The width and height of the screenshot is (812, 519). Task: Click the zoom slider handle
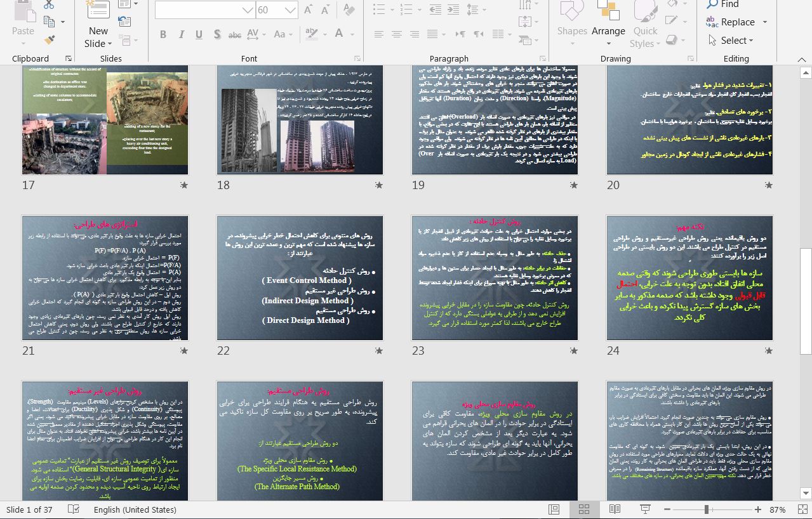tap(707, 509)
